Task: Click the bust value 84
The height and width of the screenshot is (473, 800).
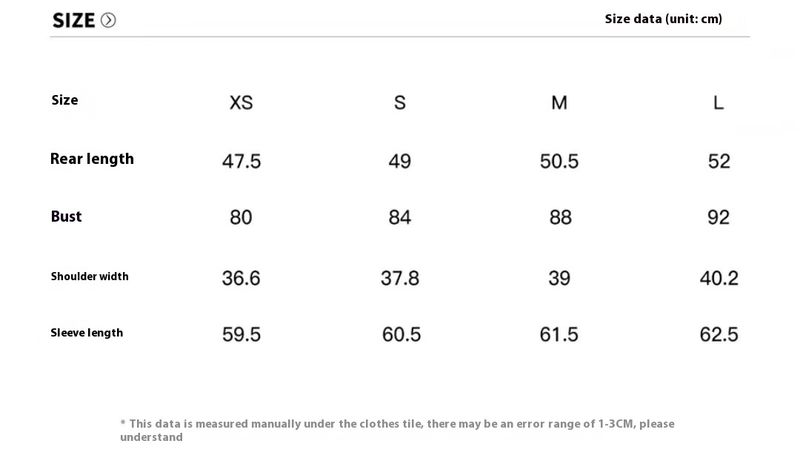Action: (x=400, y=218)
